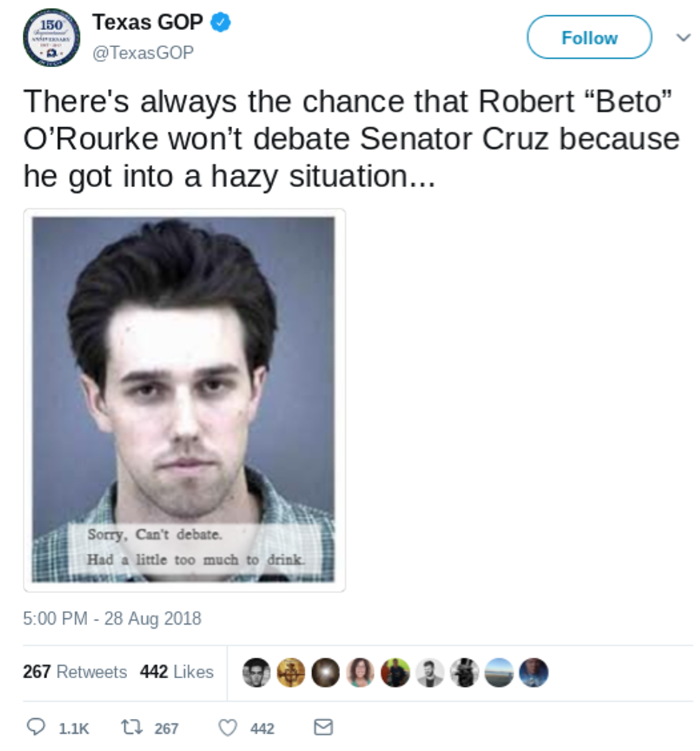Open the tweet timestamp 28 Aug 2018
Viewport: 700px width, 751px height.
point(112,618)
